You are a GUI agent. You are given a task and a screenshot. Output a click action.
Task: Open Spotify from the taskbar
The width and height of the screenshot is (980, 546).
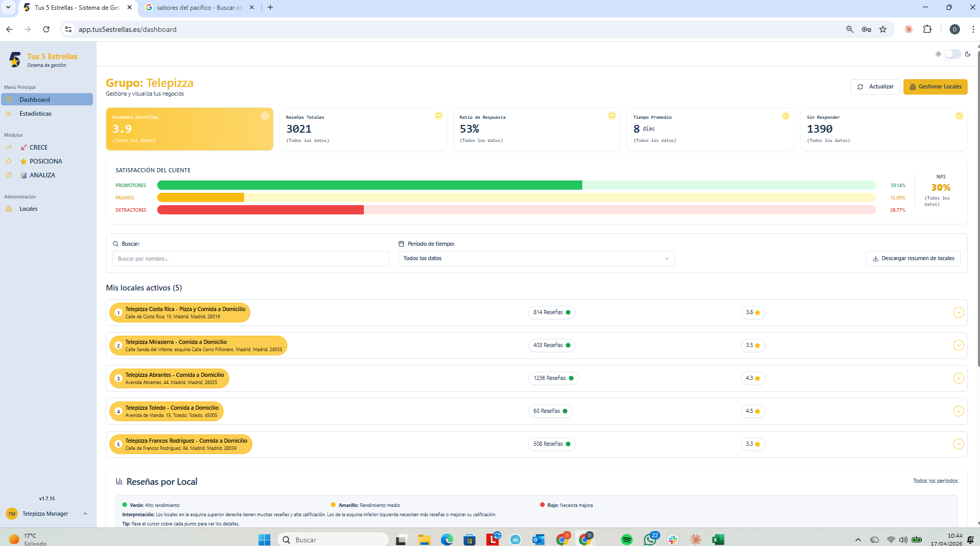[626, 539]
